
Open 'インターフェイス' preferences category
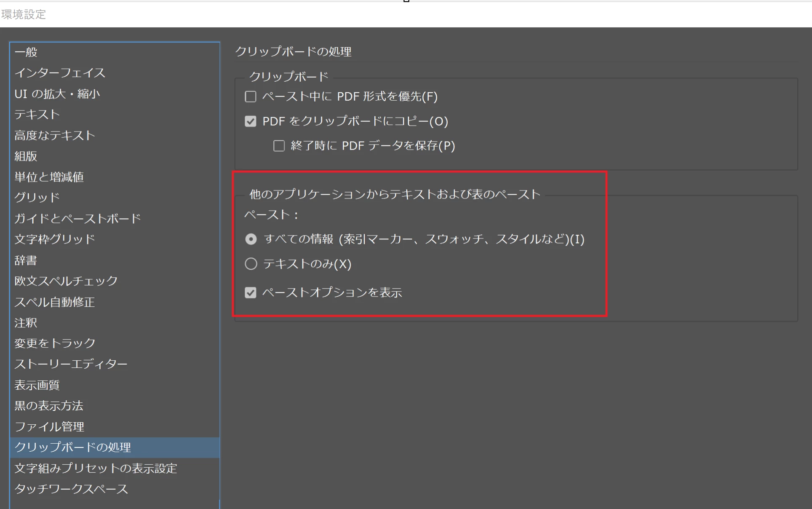[60, 73]
